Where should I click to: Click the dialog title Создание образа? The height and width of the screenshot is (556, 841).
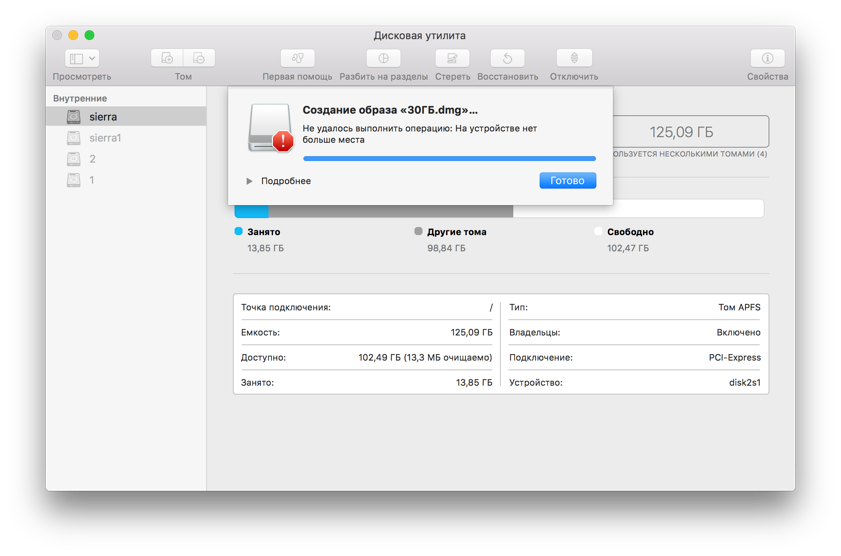click(x=390, y=110)
